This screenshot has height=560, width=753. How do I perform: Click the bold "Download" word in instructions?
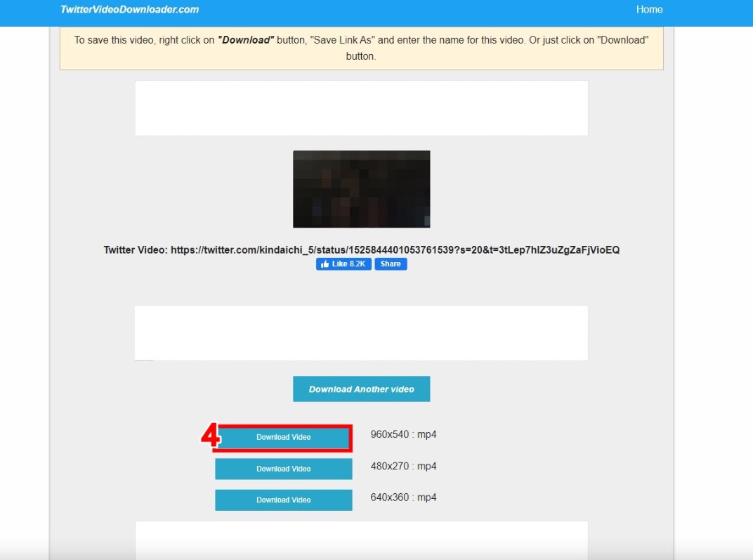click(245, 40)
